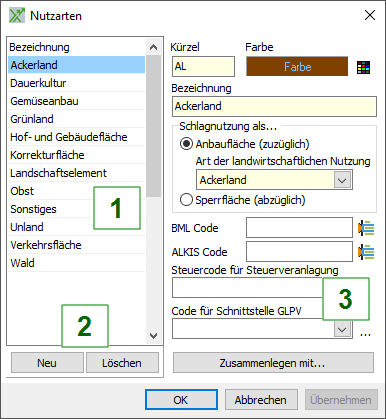Click the BML Code input field
Screen dimensions: 386x419
point(299,228)
